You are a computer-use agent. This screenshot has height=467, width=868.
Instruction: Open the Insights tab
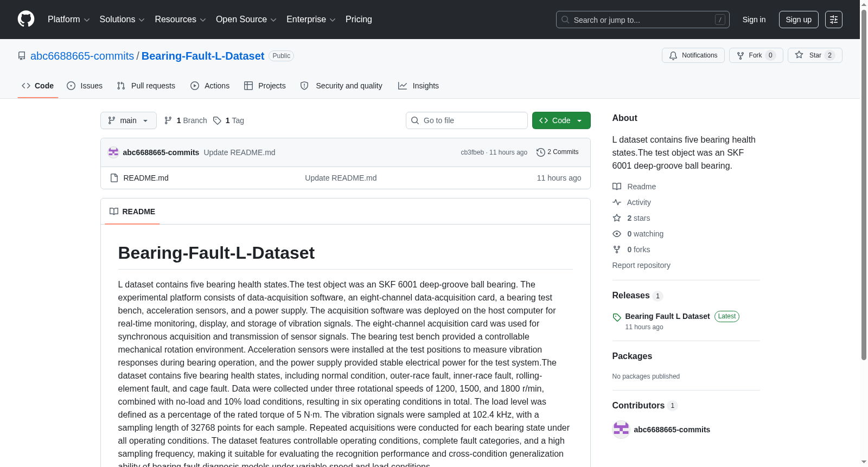418,86
